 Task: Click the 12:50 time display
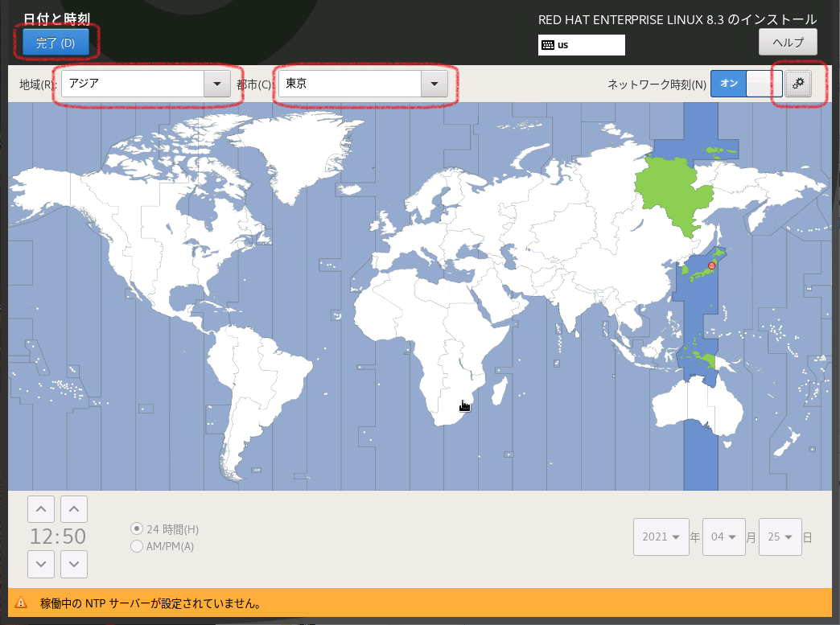(x=58, y=537)
